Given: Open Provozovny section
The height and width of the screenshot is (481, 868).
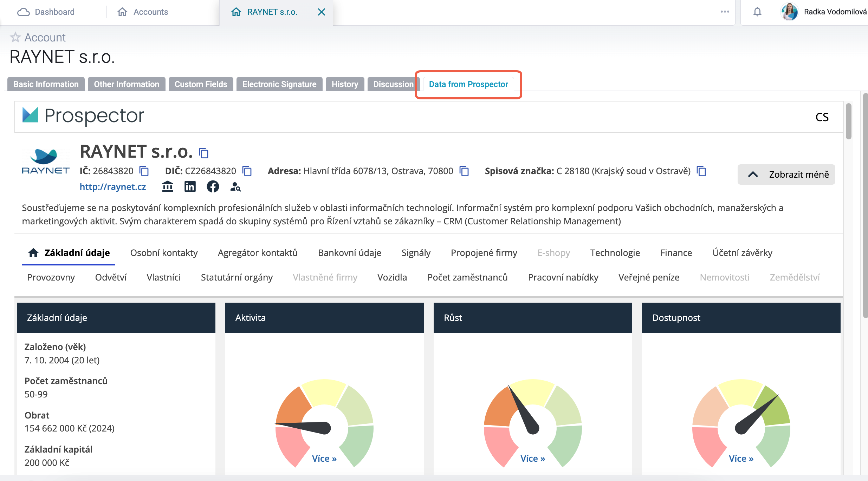Looking at the screenshot, I should [51, 277].
